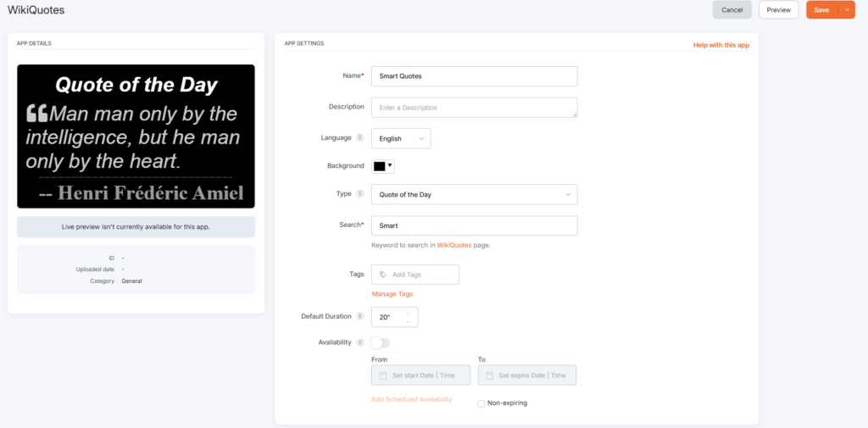Click the Default Duration info icon
Screen dimensions: 868x428
[359, 317]
